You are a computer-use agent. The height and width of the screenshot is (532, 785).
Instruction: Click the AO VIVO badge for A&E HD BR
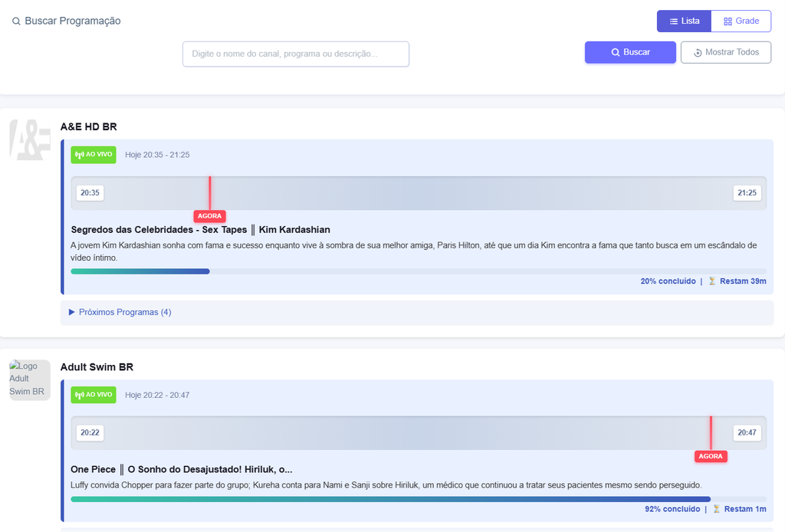(x=93, y=155)
